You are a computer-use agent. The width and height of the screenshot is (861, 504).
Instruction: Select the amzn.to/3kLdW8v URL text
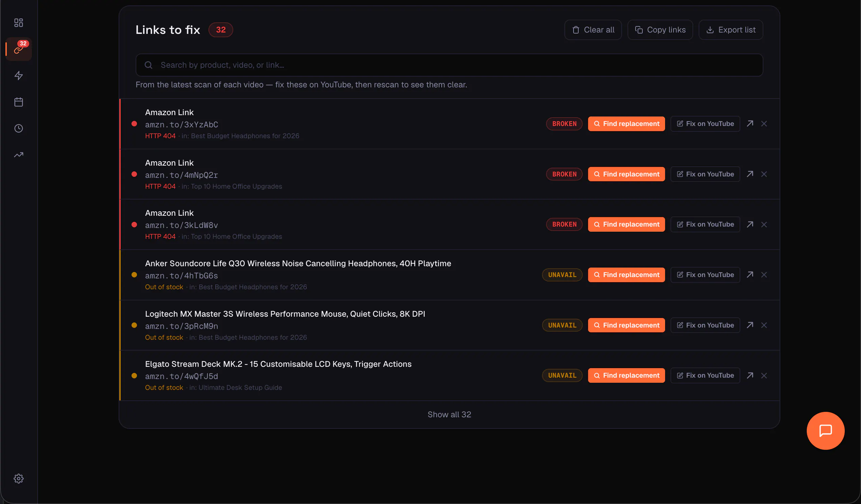(x=181, y=225)
